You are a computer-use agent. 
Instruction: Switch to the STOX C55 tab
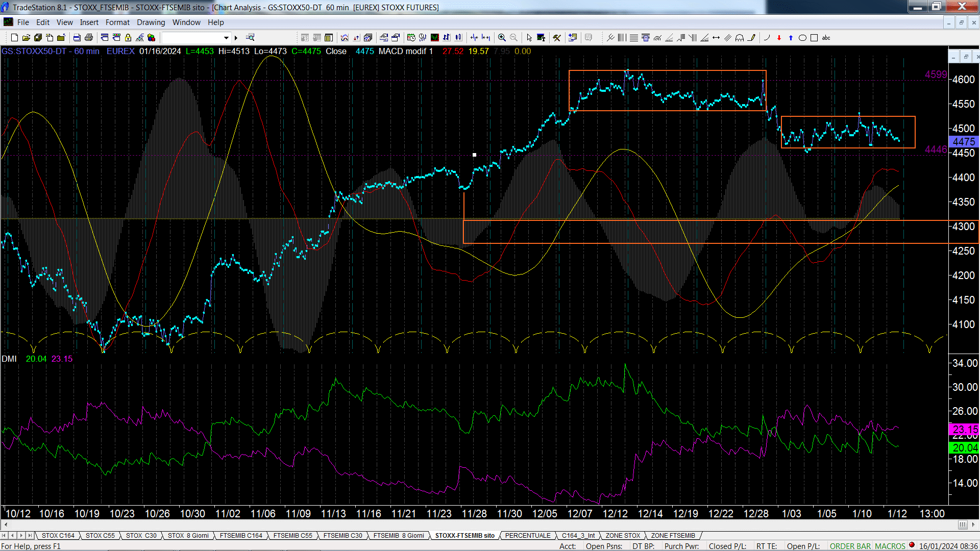click(100, 535)
